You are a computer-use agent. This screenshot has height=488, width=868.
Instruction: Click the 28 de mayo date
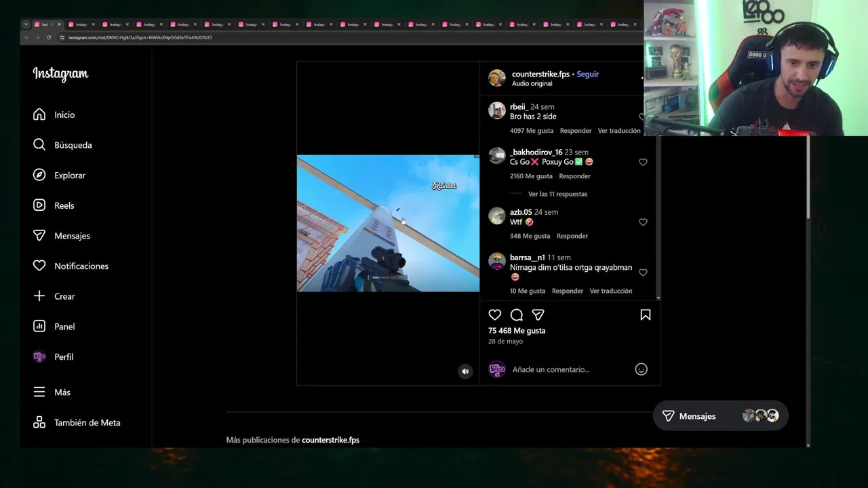tap(505, 342)
